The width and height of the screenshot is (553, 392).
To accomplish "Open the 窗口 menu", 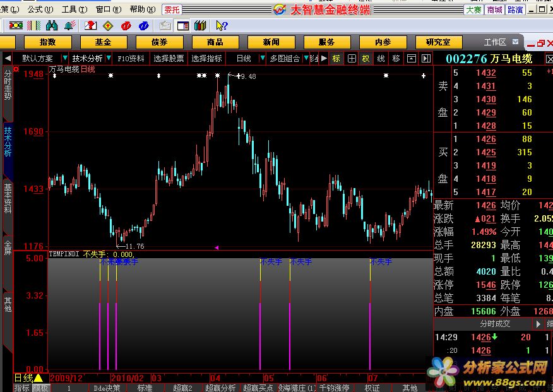I will pos(109,9).
